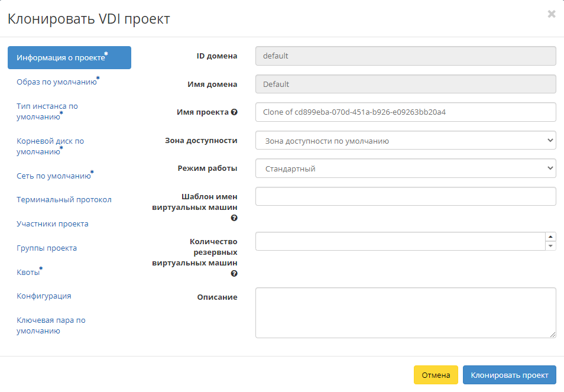This screenshot has width=564, height=392.
Task: Open the Зона доступности dropdown
Action: (406, 141)
